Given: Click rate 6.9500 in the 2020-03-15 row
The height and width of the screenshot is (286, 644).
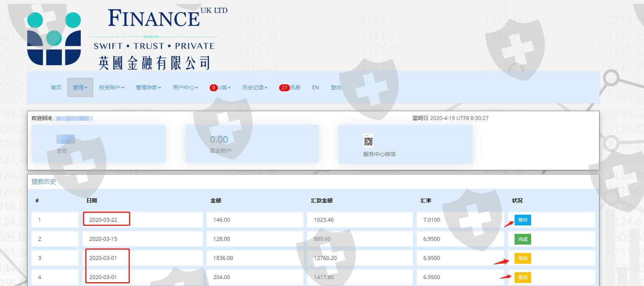Looking at the screenshot, I should coord(432,239).
